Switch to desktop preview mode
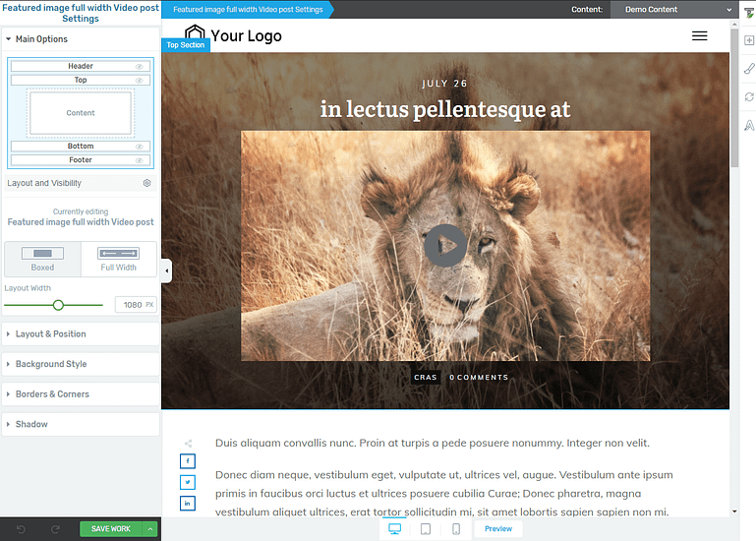The width and height of the screenshot is (756, 541). pyautogui.click(x=394, y=529)
